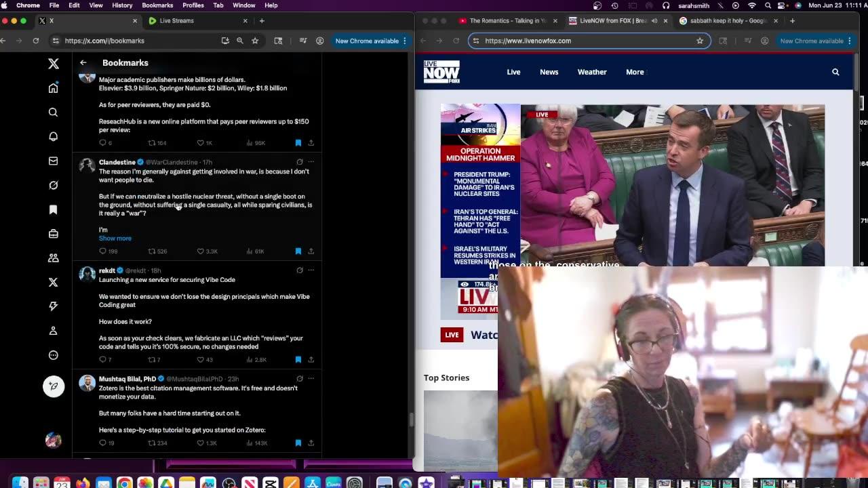Close the LiveNOW from FOX tab
This screenshot has height=488, width=868.
coord(665,21)
